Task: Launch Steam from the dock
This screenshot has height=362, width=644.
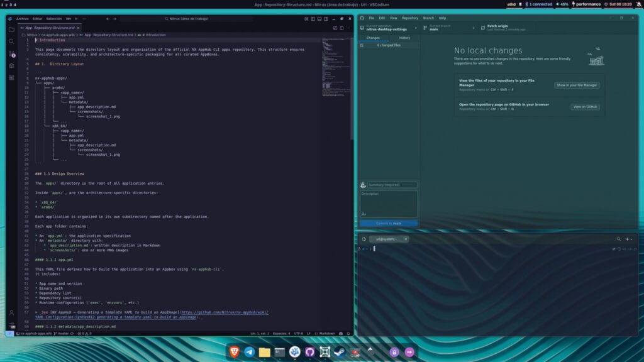Action: pyautogui.click(x=339, y=351)
